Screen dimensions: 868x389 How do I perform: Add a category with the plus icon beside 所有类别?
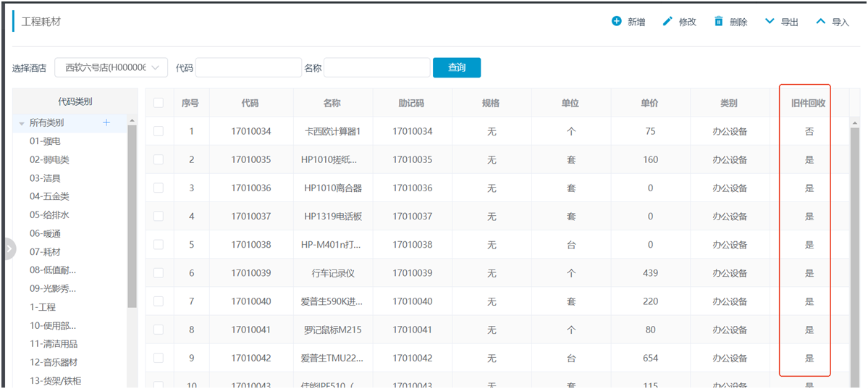106,122
